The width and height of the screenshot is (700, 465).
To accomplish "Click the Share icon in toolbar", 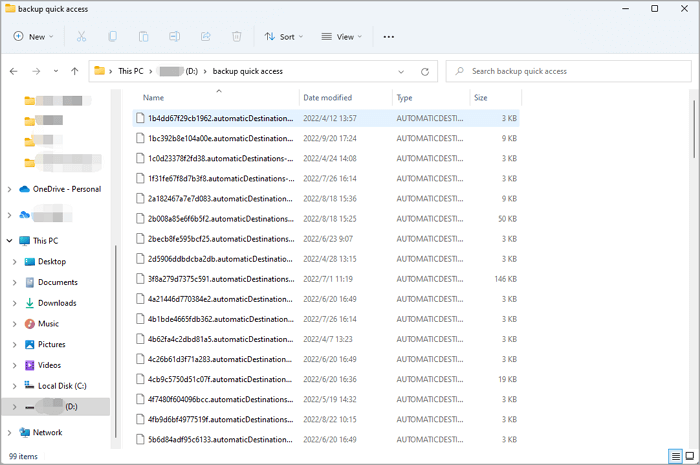I will point(206,37).
